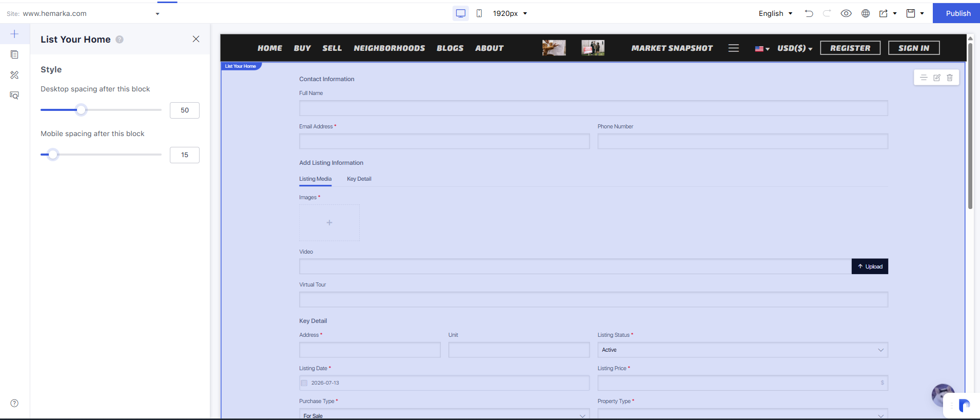Screen dimensions: 980x420
Task: Click the Unit input field
Action: 519,350
